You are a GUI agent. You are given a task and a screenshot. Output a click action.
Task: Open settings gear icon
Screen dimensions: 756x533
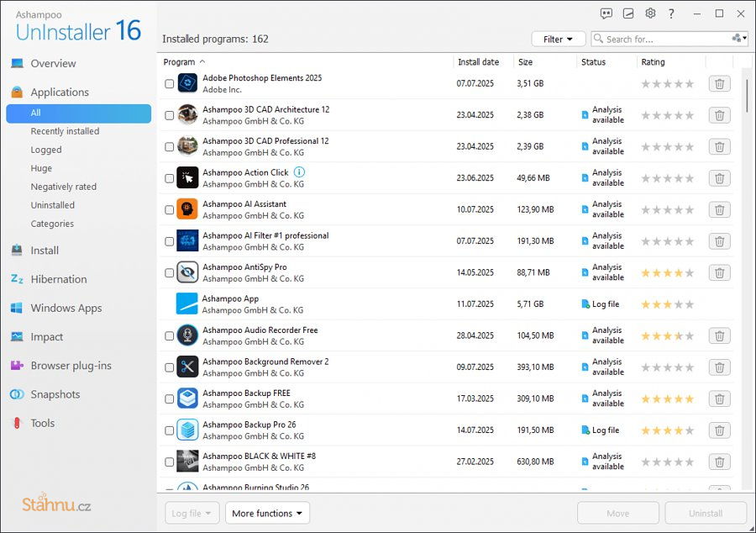(650, 13)
